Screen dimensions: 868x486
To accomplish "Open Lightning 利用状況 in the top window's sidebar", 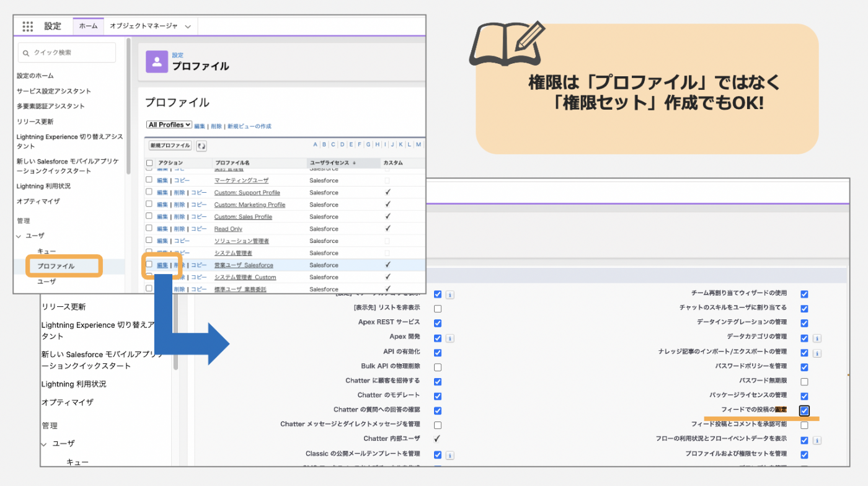I will click(43, 186).
